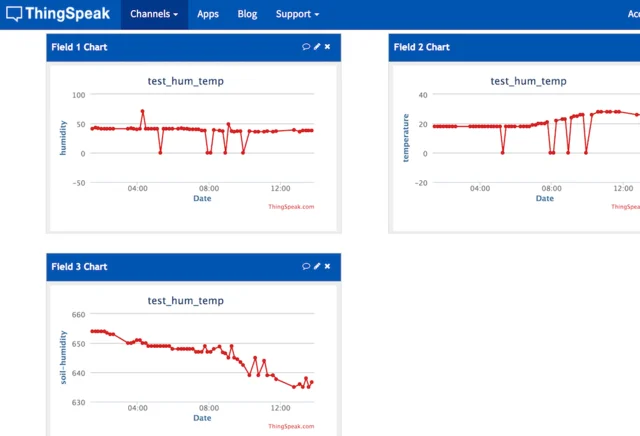Go to the Blog page
This screenshot has width=640, height=436.
pyautogui.click(x=247, y=14)
